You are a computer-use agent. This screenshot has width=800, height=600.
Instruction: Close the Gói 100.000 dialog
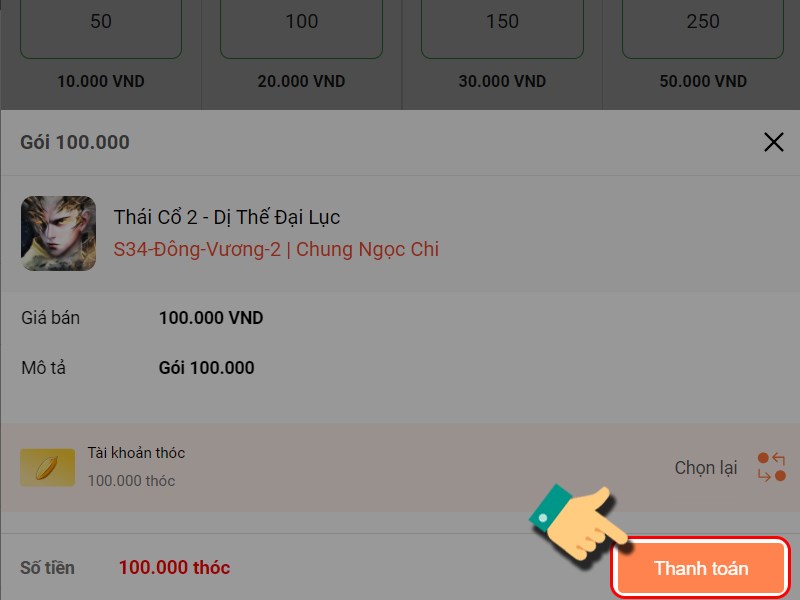773,142
